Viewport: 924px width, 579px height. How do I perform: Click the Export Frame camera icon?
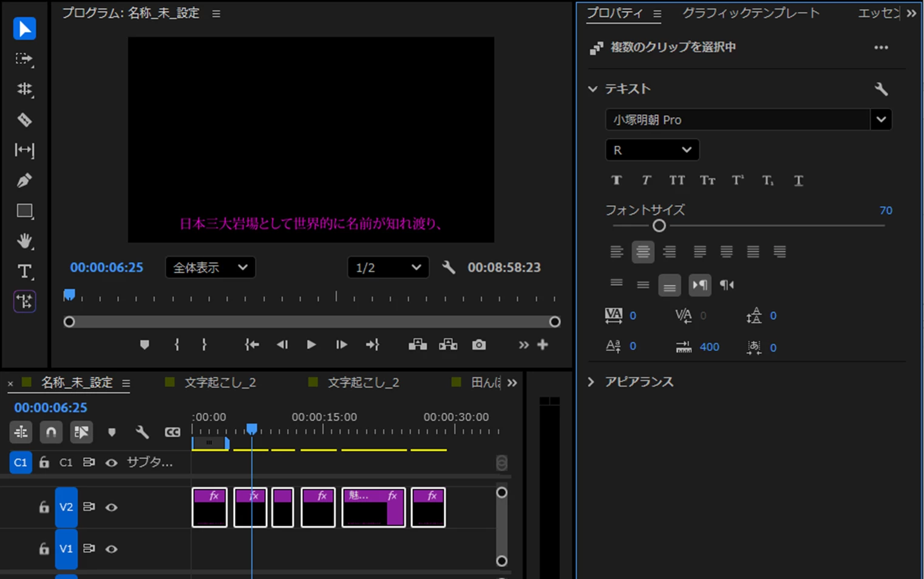(x=479, y=345)
